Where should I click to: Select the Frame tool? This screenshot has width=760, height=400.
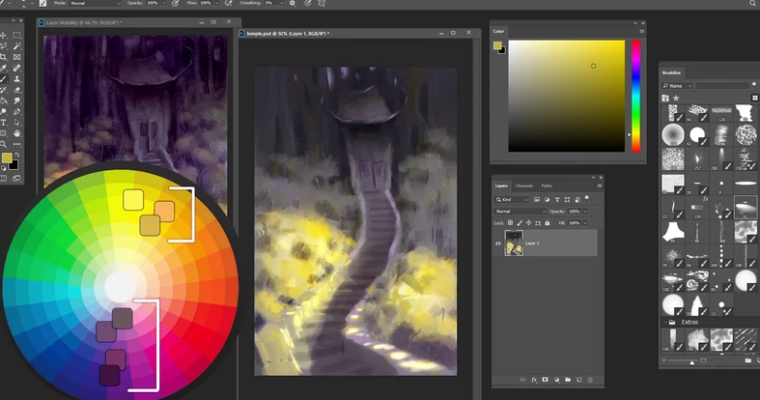click(x=16, y=57)
